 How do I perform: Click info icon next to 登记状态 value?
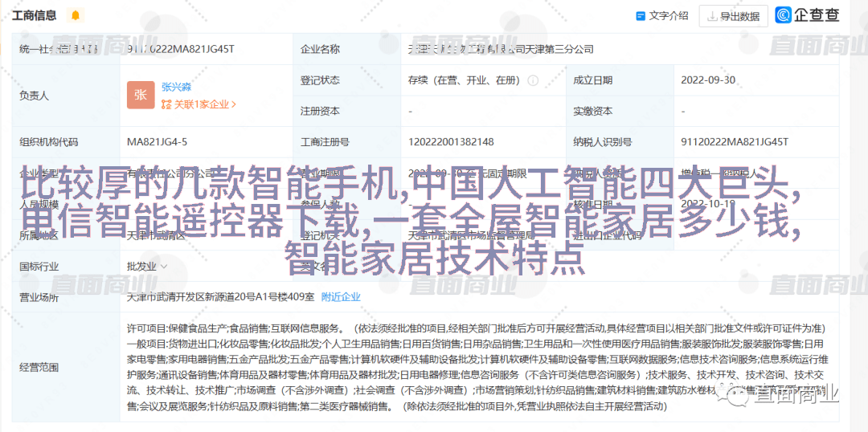tap(532, 80)
